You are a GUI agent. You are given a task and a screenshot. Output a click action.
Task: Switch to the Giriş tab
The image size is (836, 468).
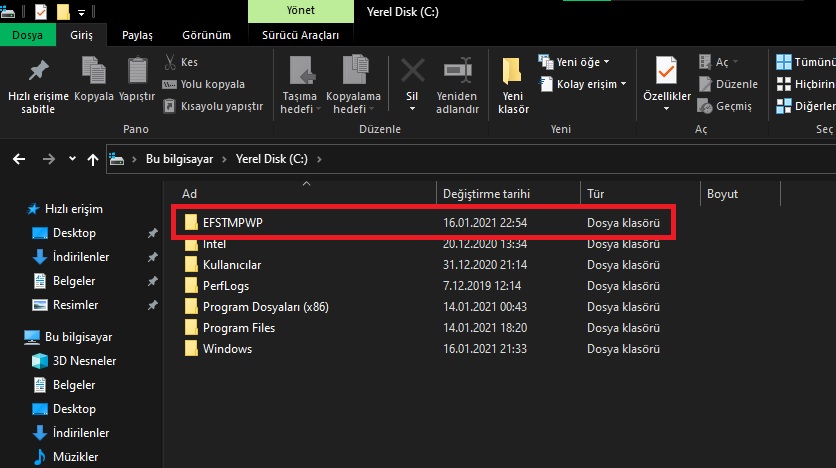point(81,35)
